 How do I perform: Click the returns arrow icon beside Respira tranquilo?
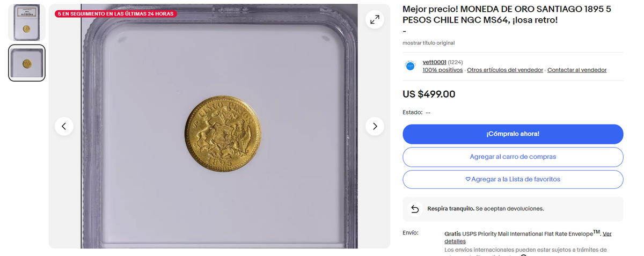(415, 209)
